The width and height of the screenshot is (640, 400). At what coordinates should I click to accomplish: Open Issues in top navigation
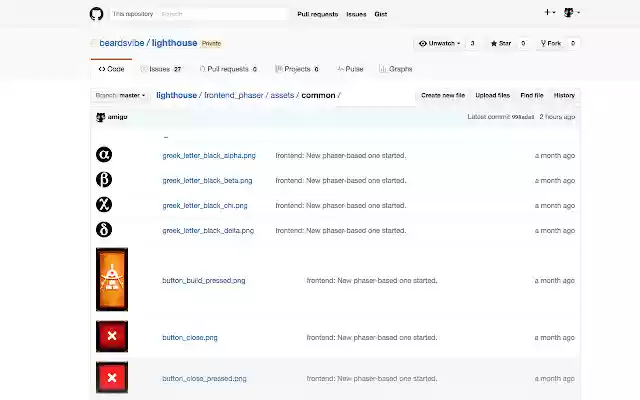click(356, 14)
